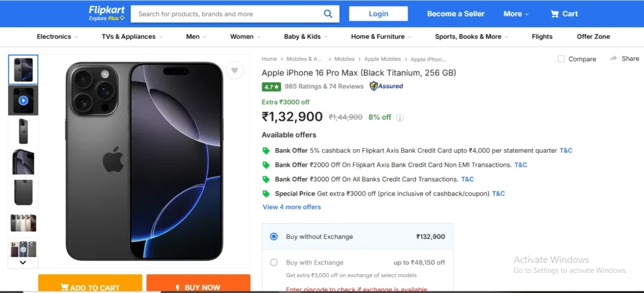
Task: Select the multi-color iPhones lineup thumbnail
Action: [x=23, y=223]
